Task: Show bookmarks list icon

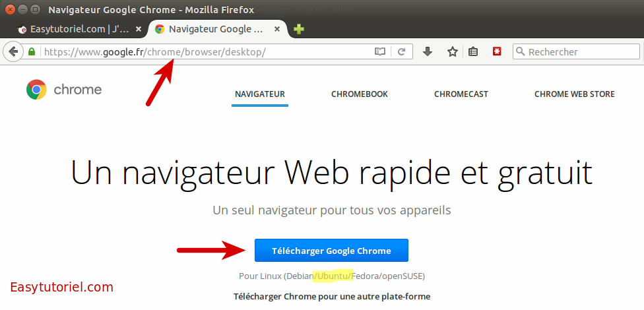Action: pyautogui.click(x=473, y=51)
